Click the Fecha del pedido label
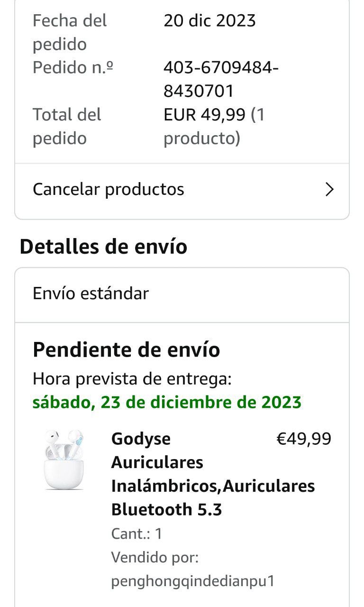 (70, 32)
